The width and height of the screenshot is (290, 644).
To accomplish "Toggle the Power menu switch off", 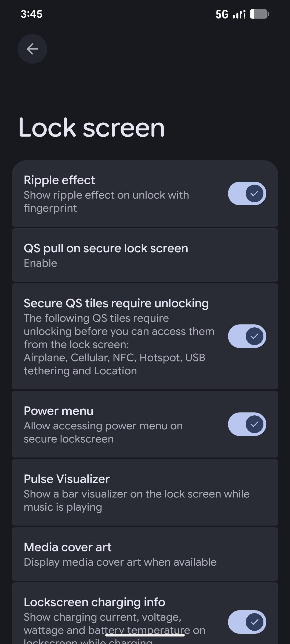I will [247, 424].
